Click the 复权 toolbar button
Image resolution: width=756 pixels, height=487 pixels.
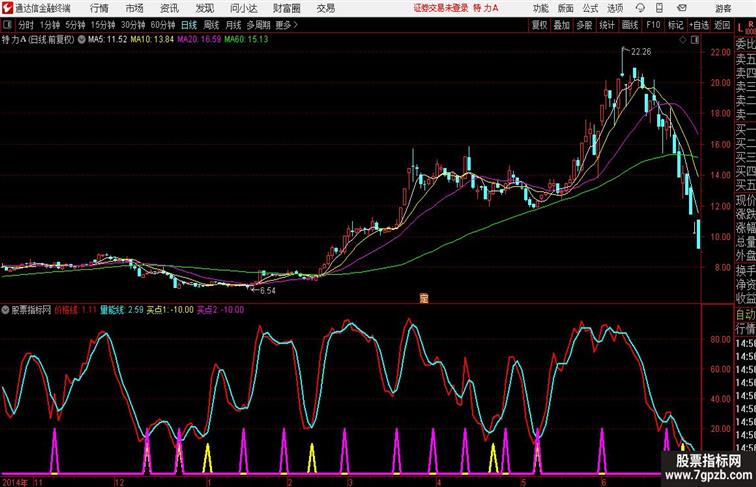pyautogui.click(x=539, y=25)
